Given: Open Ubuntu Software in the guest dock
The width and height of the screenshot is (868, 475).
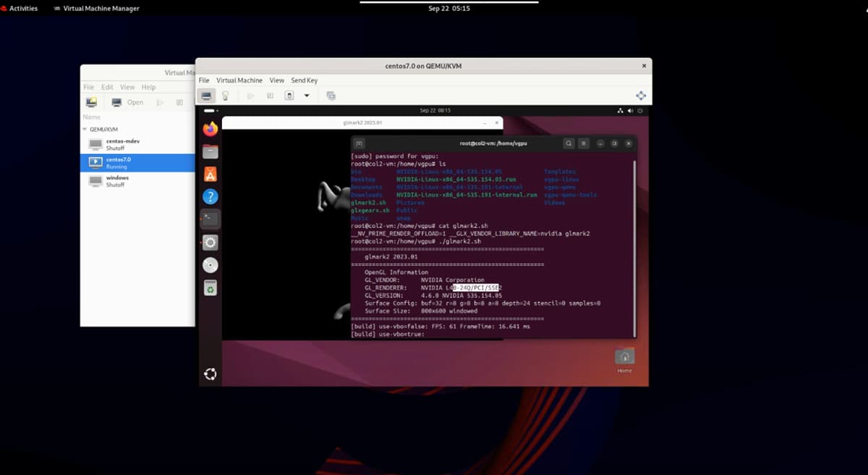Looking at the screenshot, I should pyautogui.click(x=210, y=174).
